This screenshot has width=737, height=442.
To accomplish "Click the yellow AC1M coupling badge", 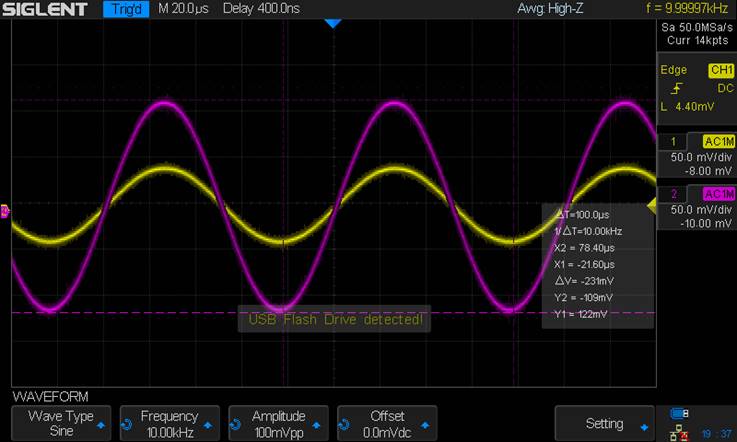I will (719, 142).
